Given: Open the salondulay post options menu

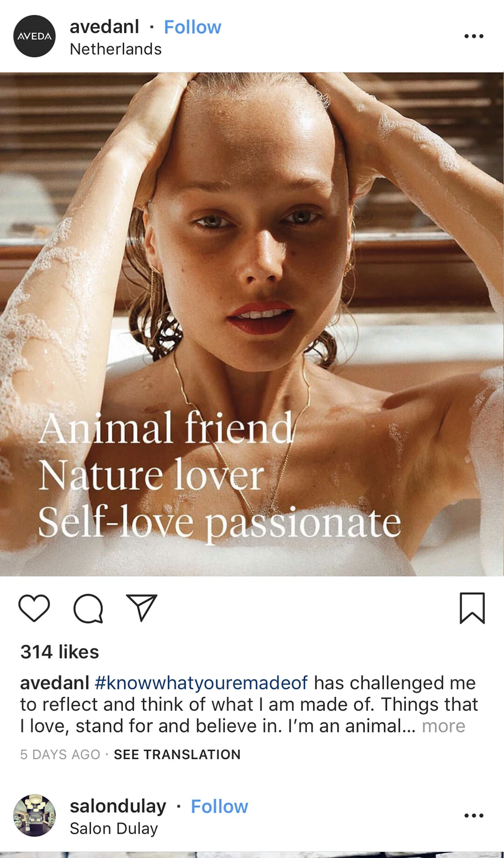Looking at the screenshot, I should pos(474,815).
